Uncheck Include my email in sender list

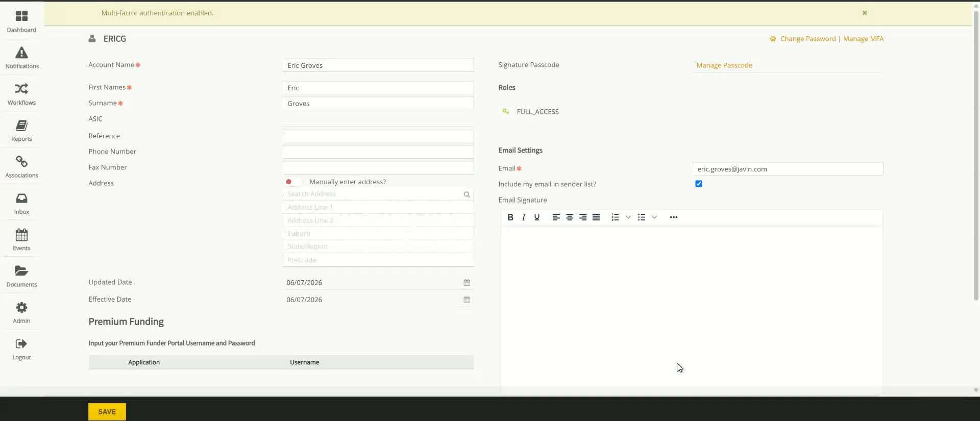click(698, 184)
